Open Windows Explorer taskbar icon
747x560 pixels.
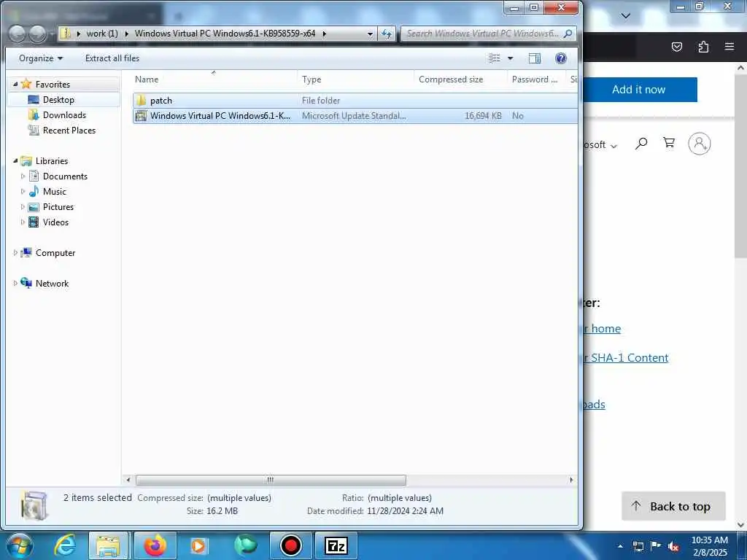(x=108, y=545)
